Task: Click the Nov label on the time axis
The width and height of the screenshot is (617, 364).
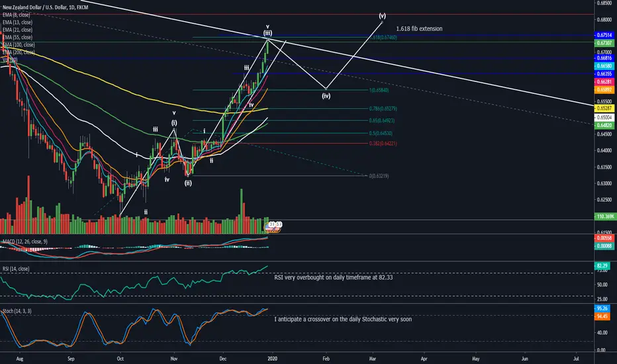Action: pos(174,359)
